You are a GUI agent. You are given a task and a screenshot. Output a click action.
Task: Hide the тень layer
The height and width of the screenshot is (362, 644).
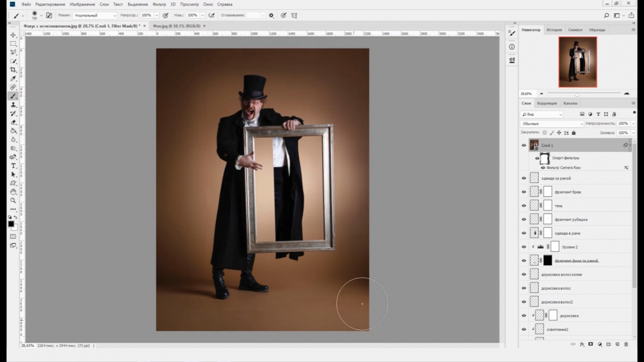coord(524,206)
